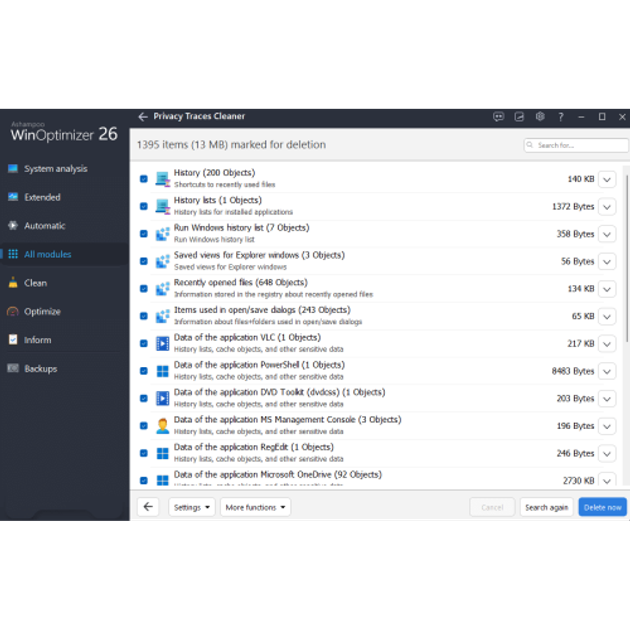Click the Backups sidebar label

[x=41, y=368]
